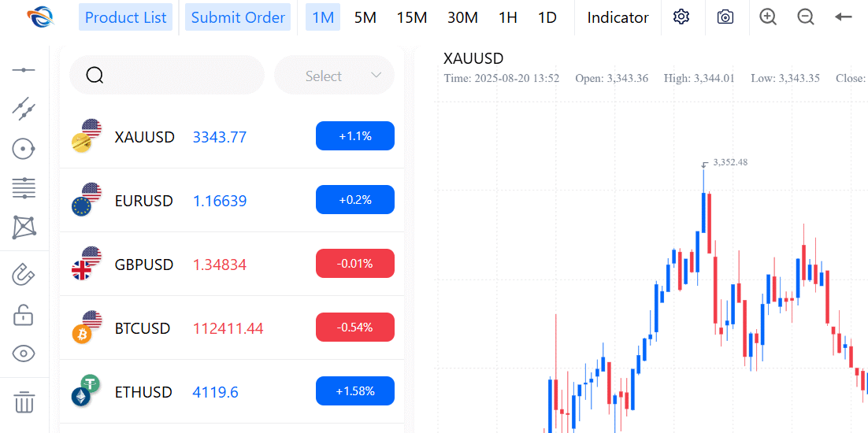Viewport: 868px width, 433px height.
Task: Click the Submit Order button
Action: click(238, 17)
